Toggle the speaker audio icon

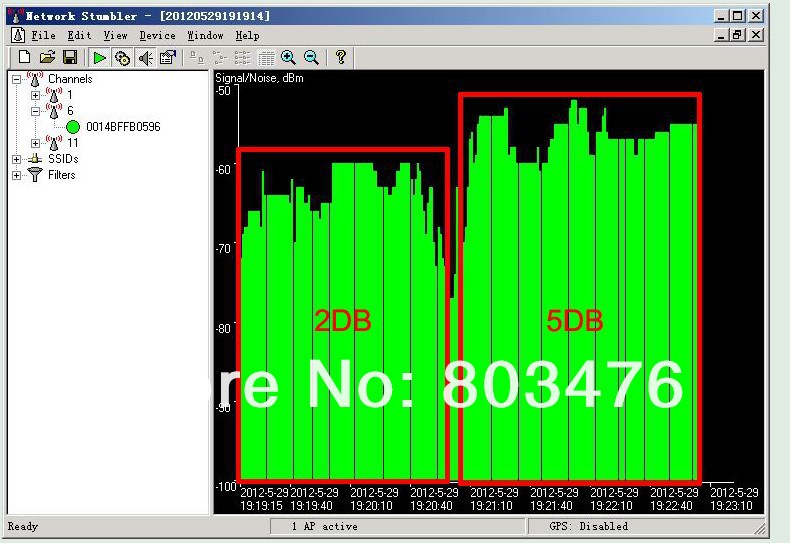coord(146,58)
